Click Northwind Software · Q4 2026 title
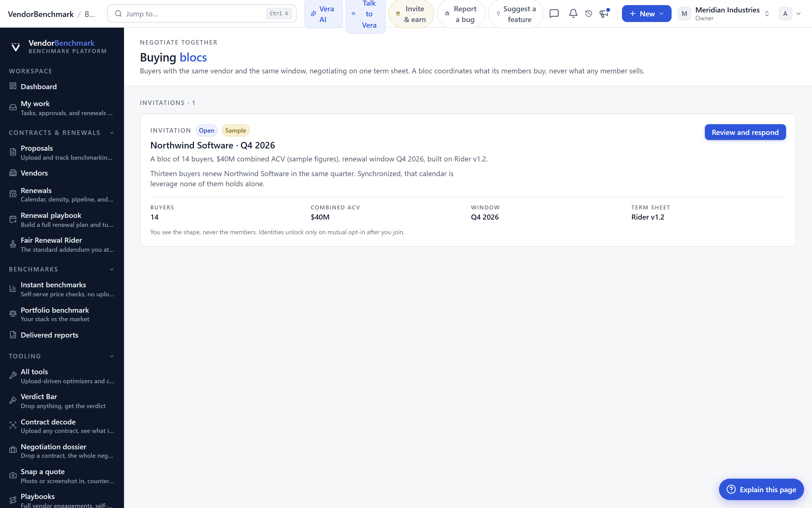Image resolution: width=812 pixels, height=508 pixels. (212, 145)
